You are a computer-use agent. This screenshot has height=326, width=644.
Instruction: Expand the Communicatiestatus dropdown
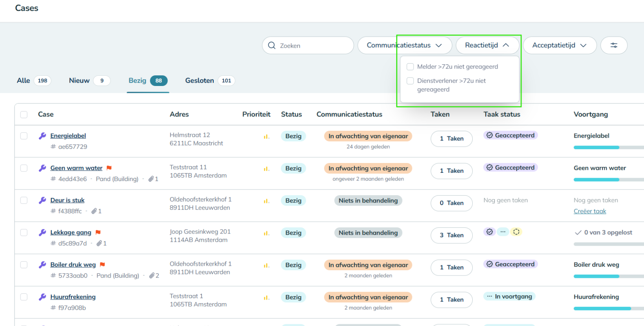tap(404, 45)
